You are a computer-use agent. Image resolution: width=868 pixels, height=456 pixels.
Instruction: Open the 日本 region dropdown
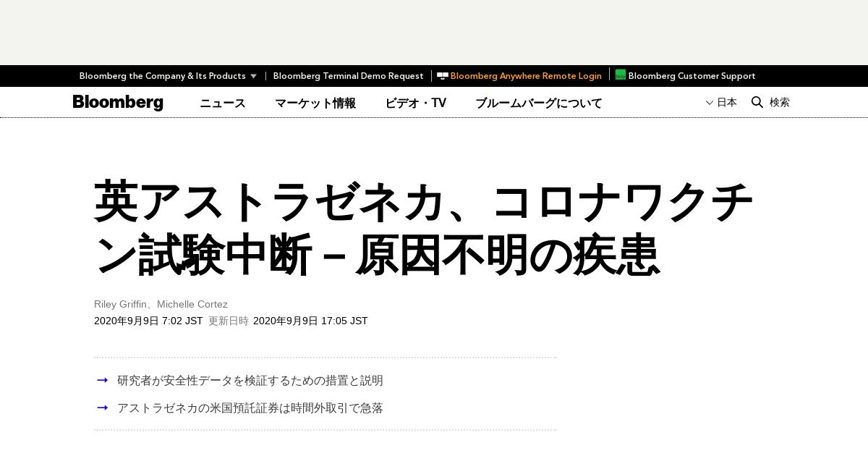pos(721,103)
